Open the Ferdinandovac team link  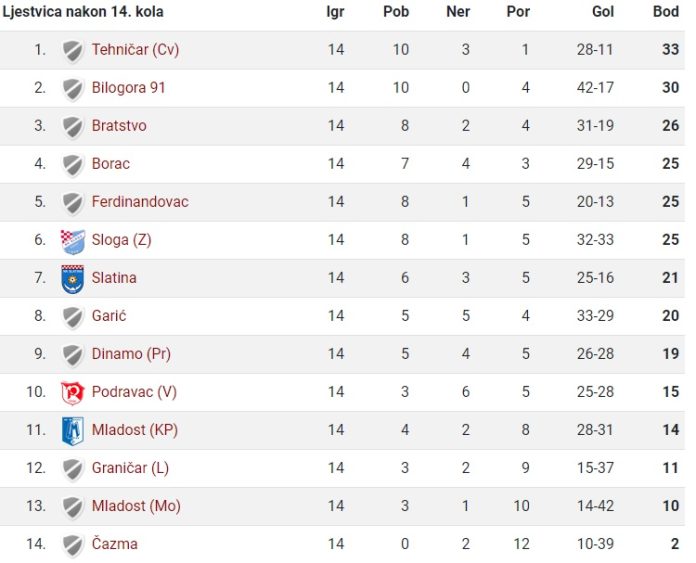tap(140, 202)
